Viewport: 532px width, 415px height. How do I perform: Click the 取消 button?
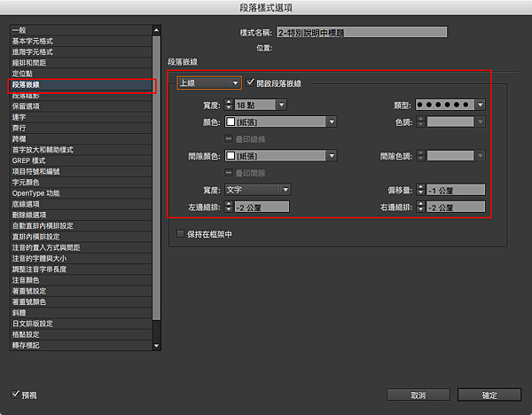418,395
